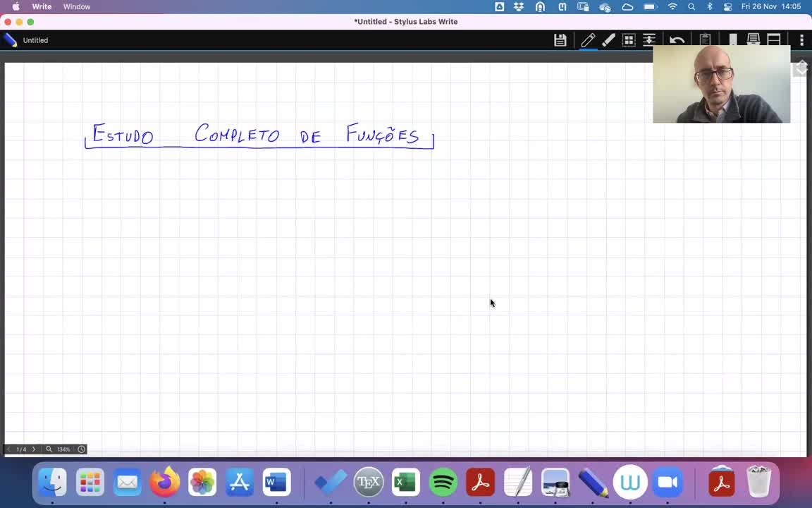Launch Zoom from the dock
Screen dimensions: 812x508
(x=667, y=483)
